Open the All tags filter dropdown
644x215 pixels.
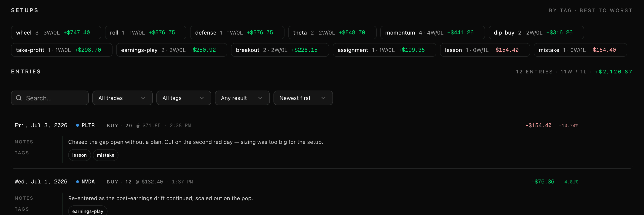184,98
